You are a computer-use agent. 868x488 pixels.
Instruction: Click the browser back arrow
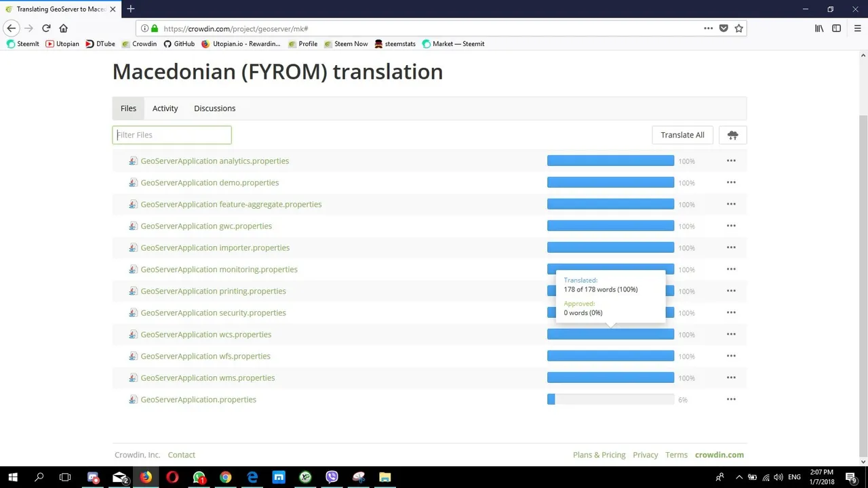[11, 28]
